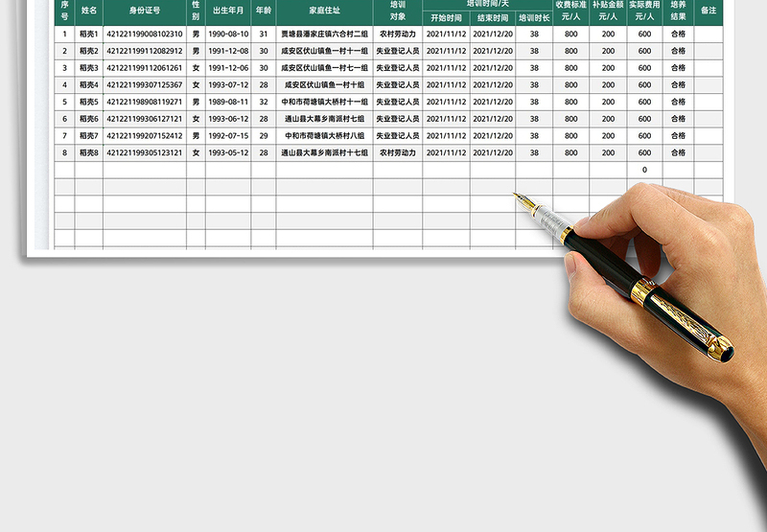767x532 pixels.
Task: Select the 培训时长 header cell
Action: point(534,17)
